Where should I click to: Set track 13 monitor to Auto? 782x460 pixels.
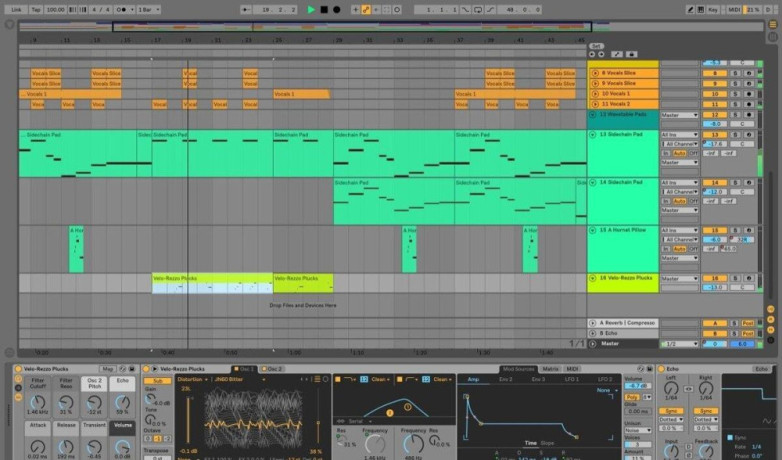point(679,153)
